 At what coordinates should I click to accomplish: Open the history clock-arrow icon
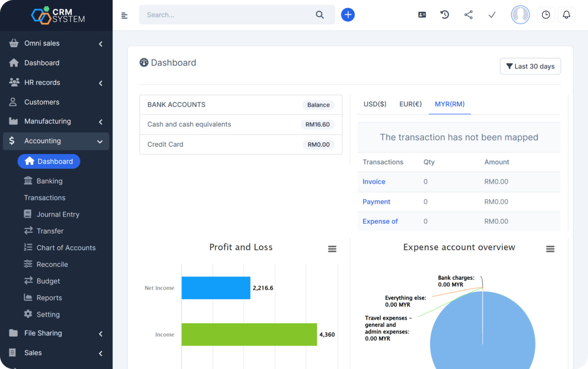tap(444, 15)
